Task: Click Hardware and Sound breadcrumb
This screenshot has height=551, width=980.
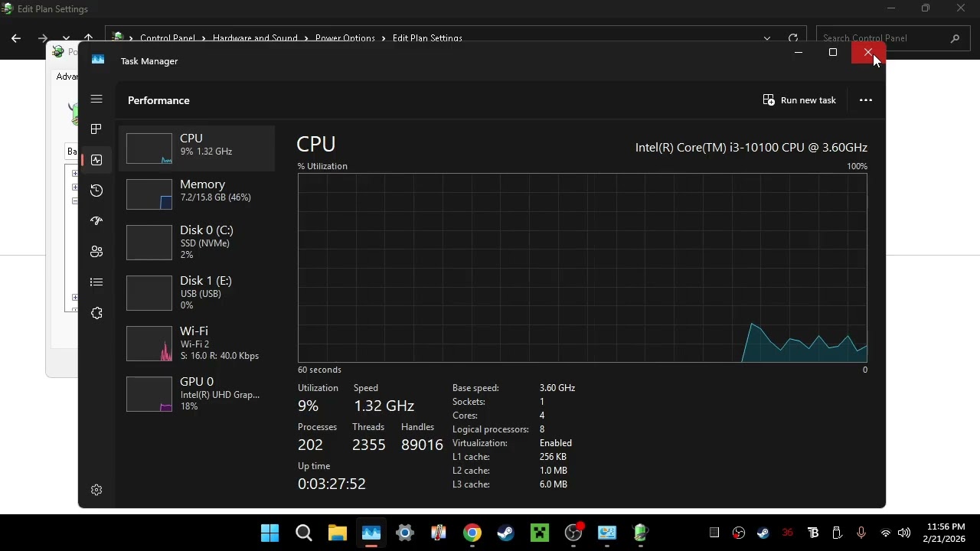Action: coord(255,38)
